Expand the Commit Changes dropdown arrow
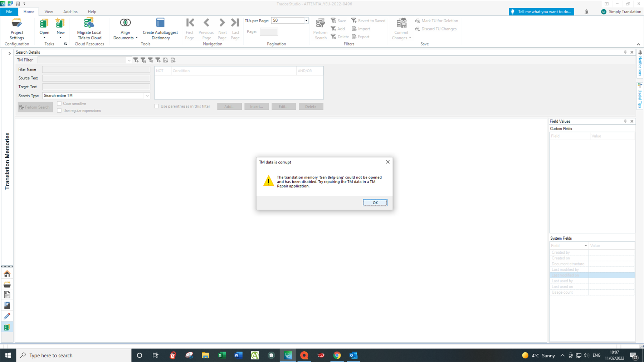Image resolution: width=644 pixels, height=362 pixels. 410,38
